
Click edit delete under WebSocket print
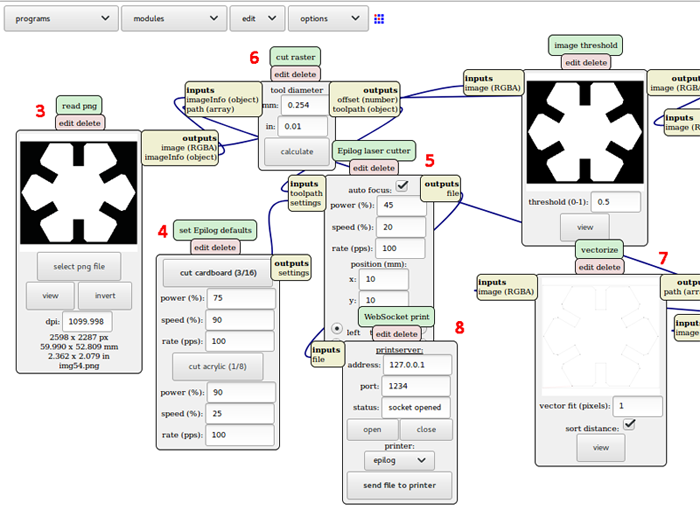click(x=396, y=334)
